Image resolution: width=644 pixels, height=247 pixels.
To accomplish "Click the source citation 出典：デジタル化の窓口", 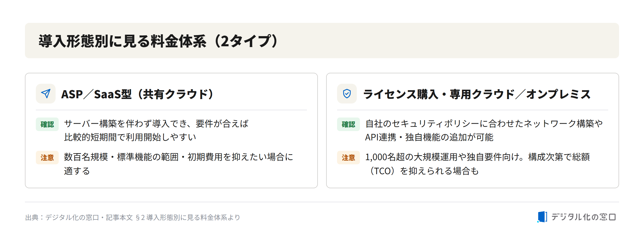I will click(x=62, y=217).
